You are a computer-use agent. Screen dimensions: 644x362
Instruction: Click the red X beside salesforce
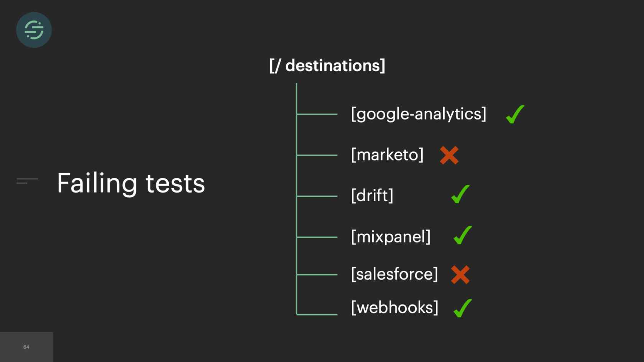[x=460, y=275]
